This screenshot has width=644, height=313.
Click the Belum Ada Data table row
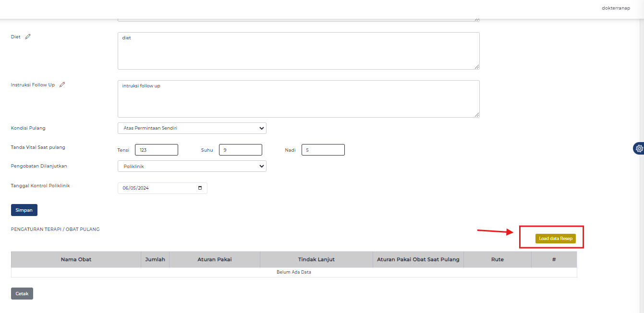tap(294, 272)
